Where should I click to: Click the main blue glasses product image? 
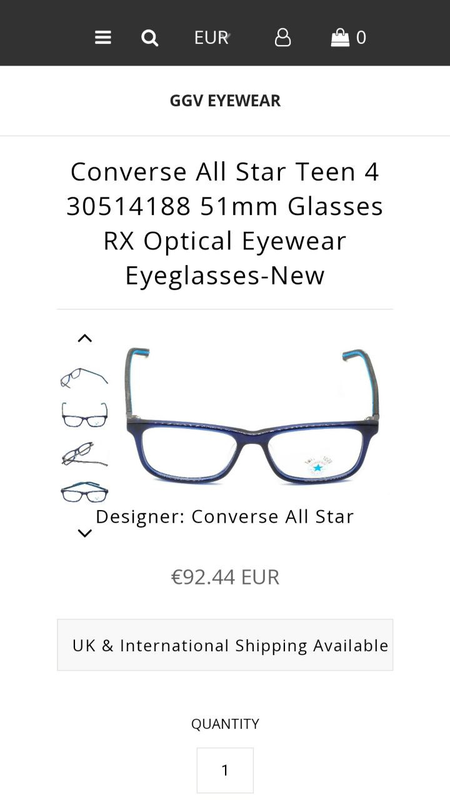(253, 416)
